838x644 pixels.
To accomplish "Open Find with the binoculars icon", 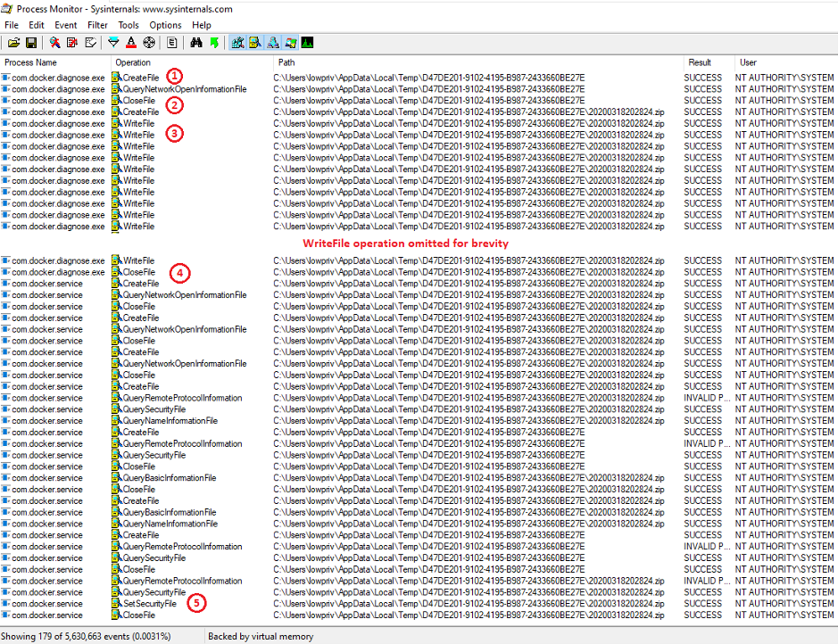I will (x=196, y=43).
